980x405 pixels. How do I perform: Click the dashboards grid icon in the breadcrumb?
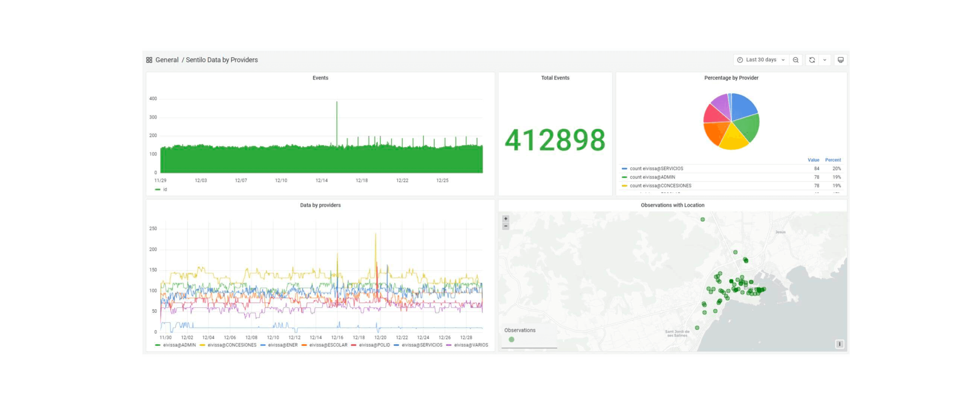[149, 60]
